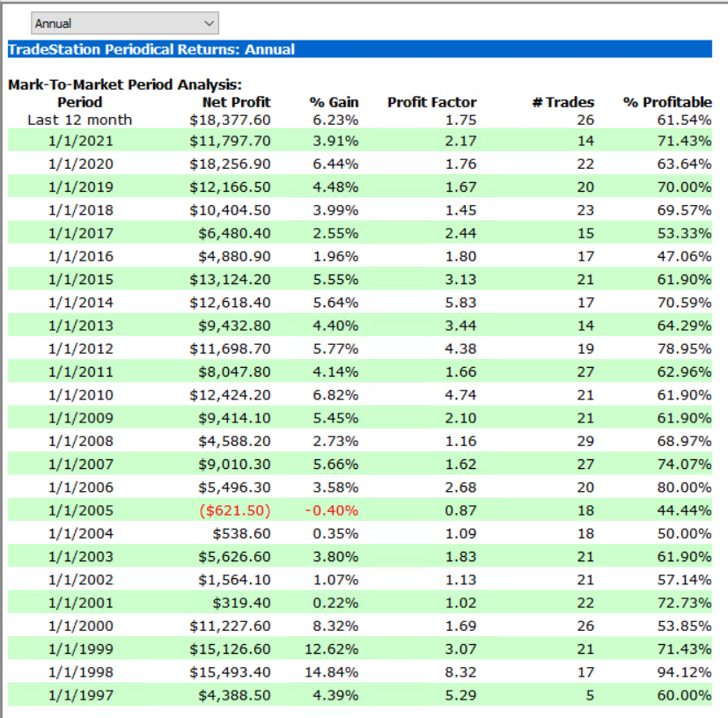Click the 8.32 profit factor value
The width and height of the screenshot is (728, 718).
[x=461, y=672]
